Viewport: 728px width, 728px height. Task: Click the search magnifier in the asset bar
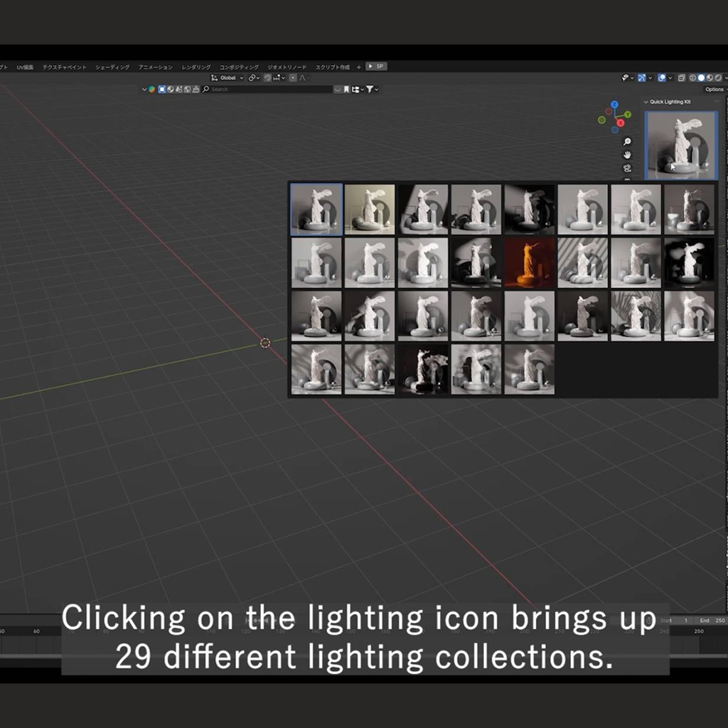click(204, 89)
